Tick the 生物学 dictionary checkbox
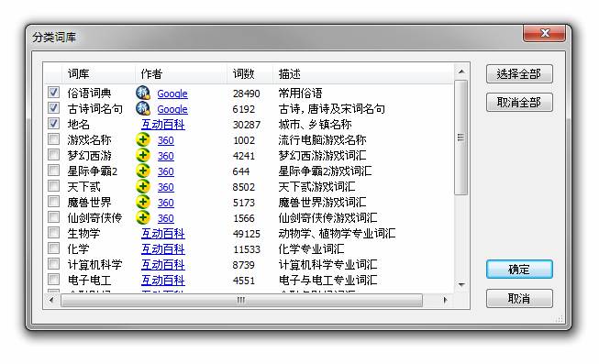The width and height of the screenshot is (599, 364). [x=53, y=233]
